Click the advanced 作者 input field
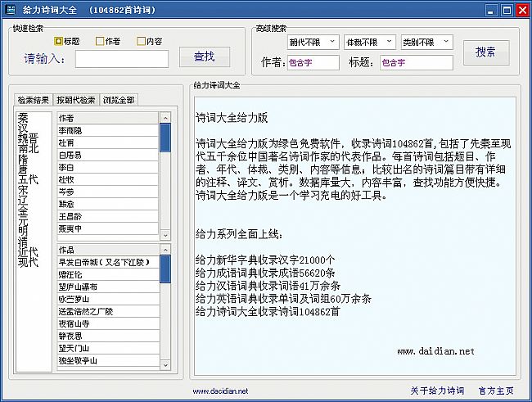This screenshot has width=532, height=402. click(313, 62)
